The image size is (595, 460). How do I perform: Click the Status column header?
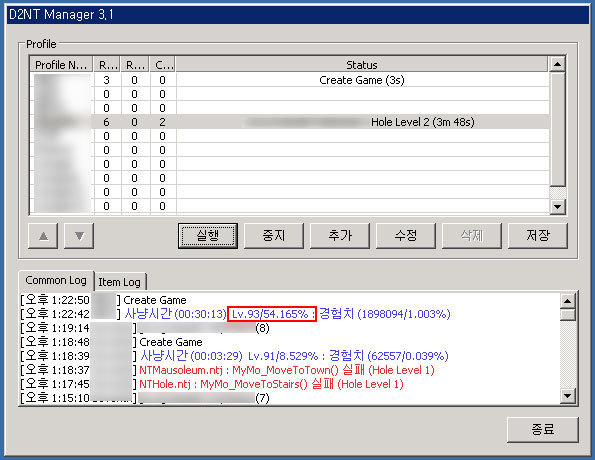362,65
